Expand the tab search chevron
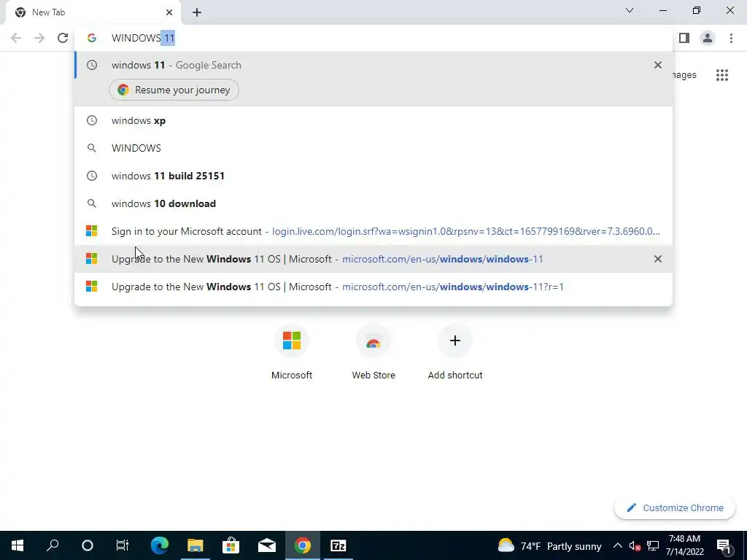 click(x=630, y=10)
